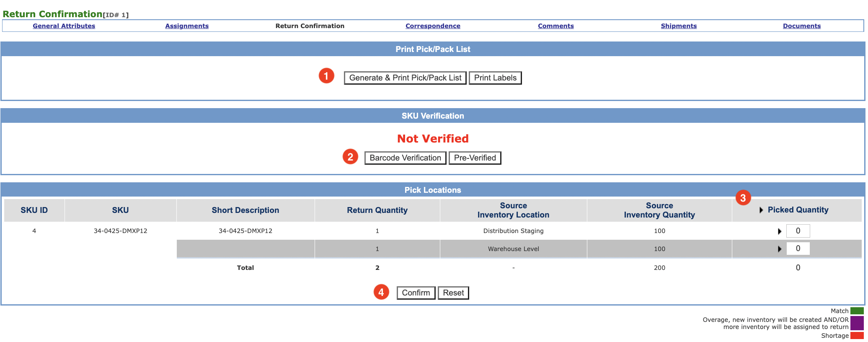Image resolution: width=868 pixels, height=342 pixels.
Task: Click arrow beside Picked Quantity header
Action: (x=761, y=210)
